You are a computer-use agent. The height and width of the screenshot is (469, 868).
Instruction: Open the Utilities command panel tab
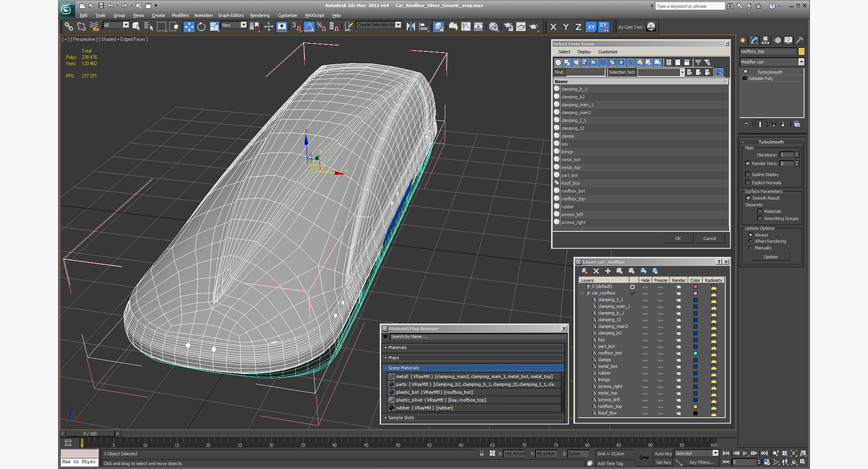tap(799, 40)
